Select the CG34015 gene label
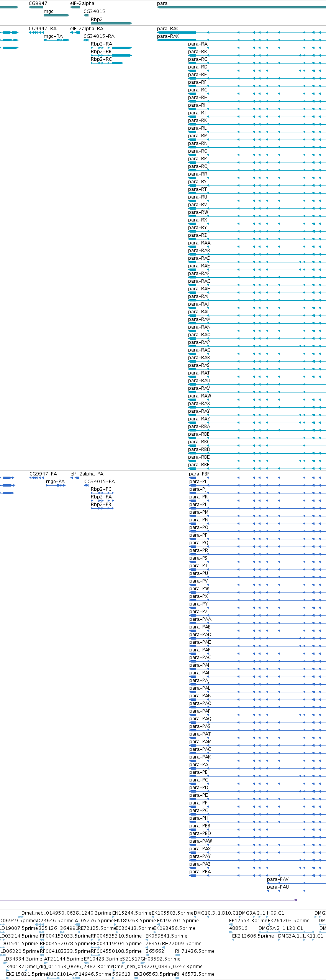 tap(94, 11)
